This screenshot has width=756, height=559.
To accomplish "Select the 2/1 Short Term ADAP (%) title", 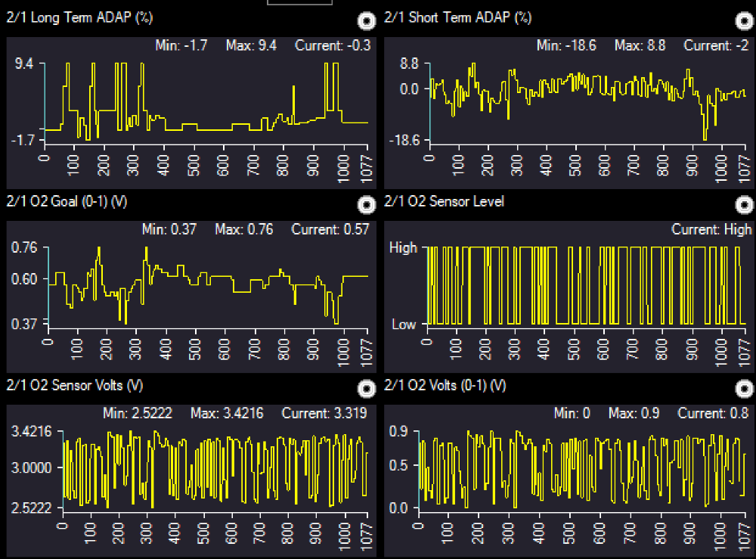I will pos(458,17).
